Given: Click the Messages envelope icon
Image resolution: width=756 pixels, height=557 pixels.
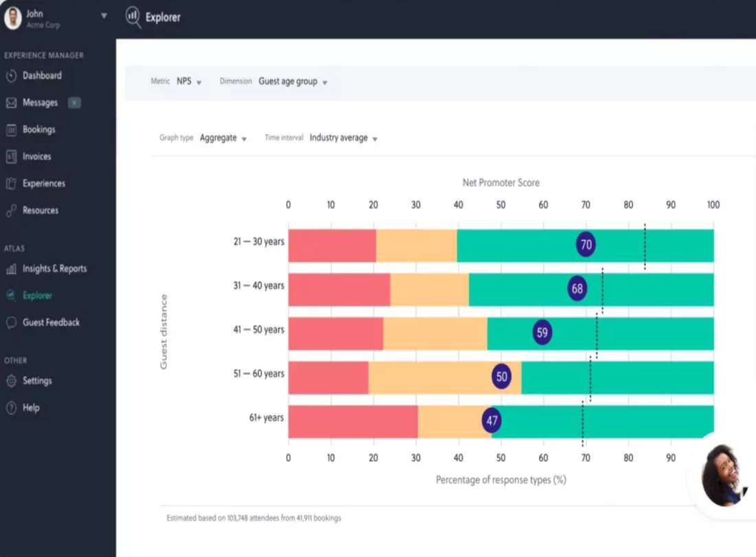Looking at the screenshot, I should pos(11,102).
